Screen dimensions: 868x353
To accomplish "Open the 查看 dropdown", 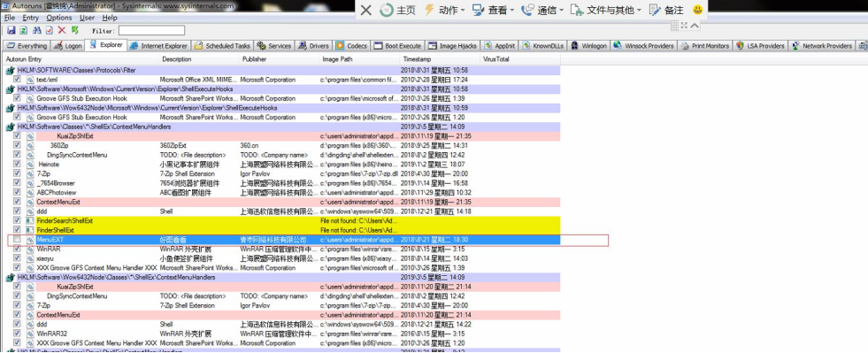I will [493, 10].
